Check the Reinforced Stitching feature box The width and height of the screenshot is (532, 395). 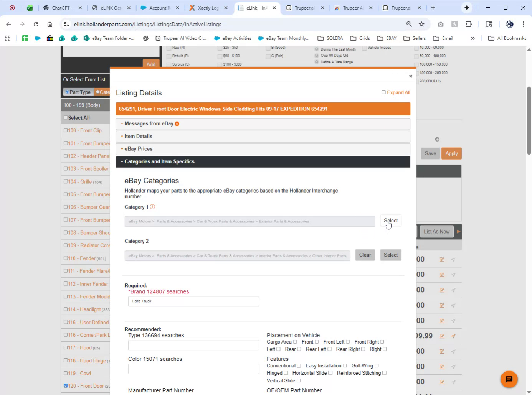(x=384, y=373)
